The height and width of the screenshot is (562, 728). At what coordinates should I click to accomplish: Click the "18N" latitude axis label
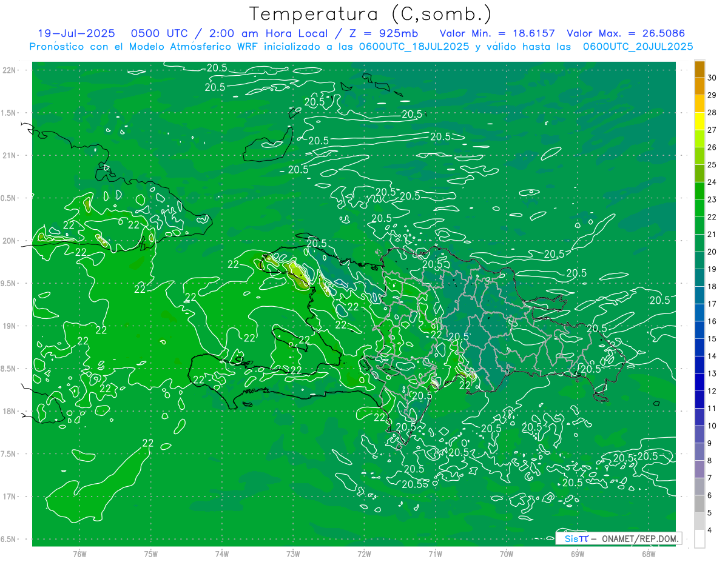10,411
